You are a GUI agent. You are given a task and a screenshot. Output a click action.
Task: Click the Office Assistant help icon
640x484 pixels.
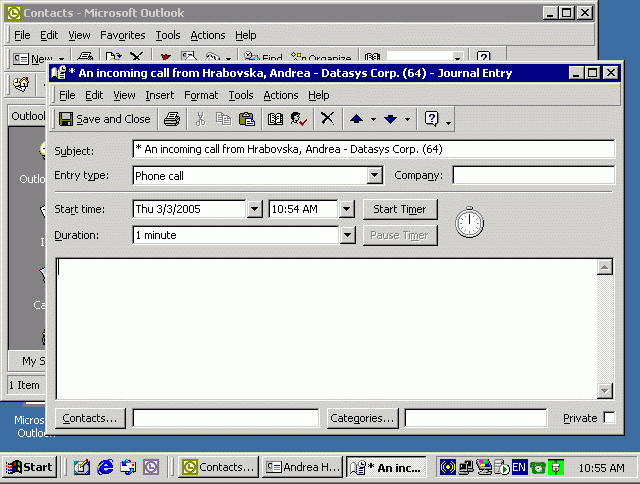[x=431, y=119]
